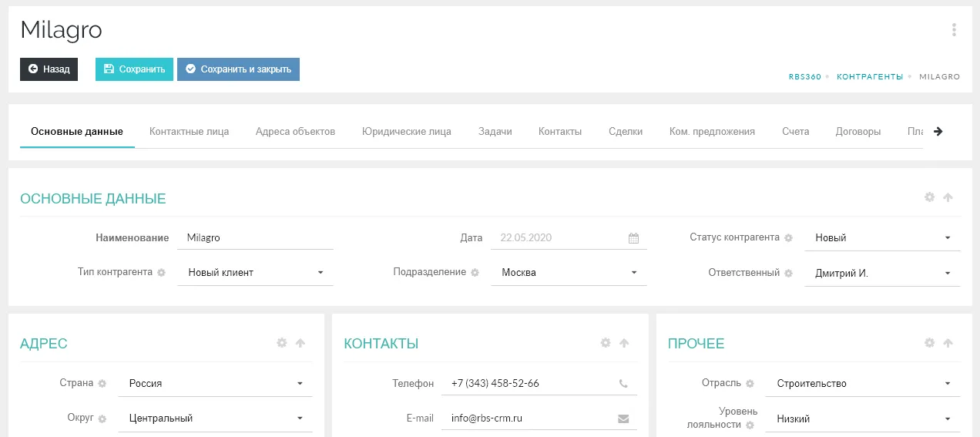
Task: Expand the Отрасль dropdown
Action: click(863, 384)
